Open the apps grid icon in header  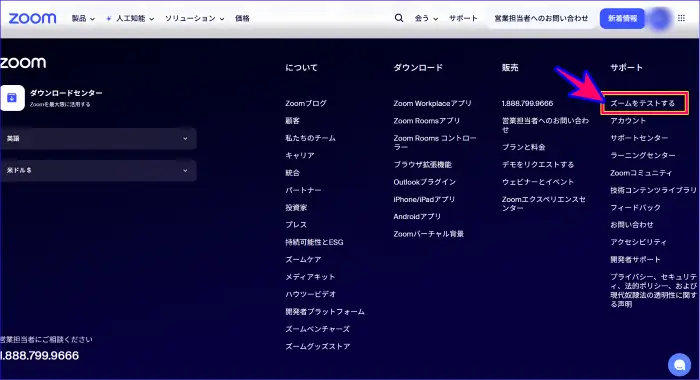click(681, 18)
